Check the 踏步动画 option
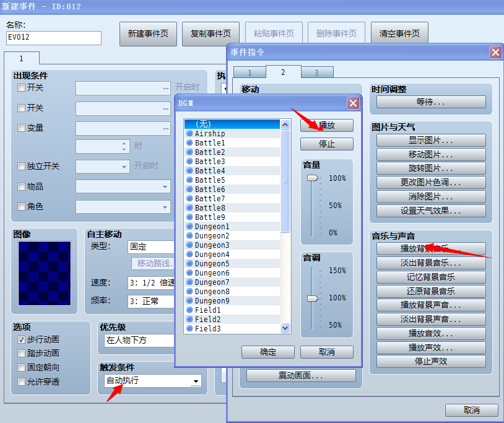The width and height of the screenshot is (504, 423). click(21, 353)
